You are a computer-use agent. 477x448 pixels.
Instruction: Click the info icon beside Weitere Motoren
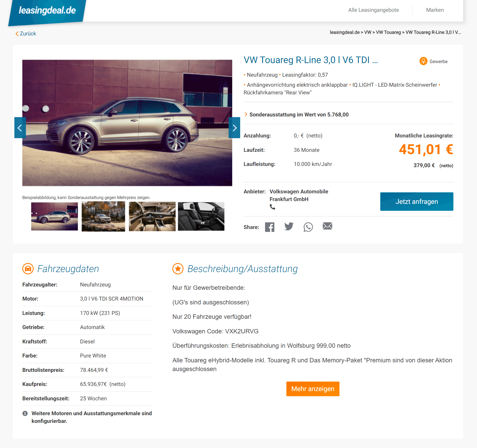click(x=25, y=413)
